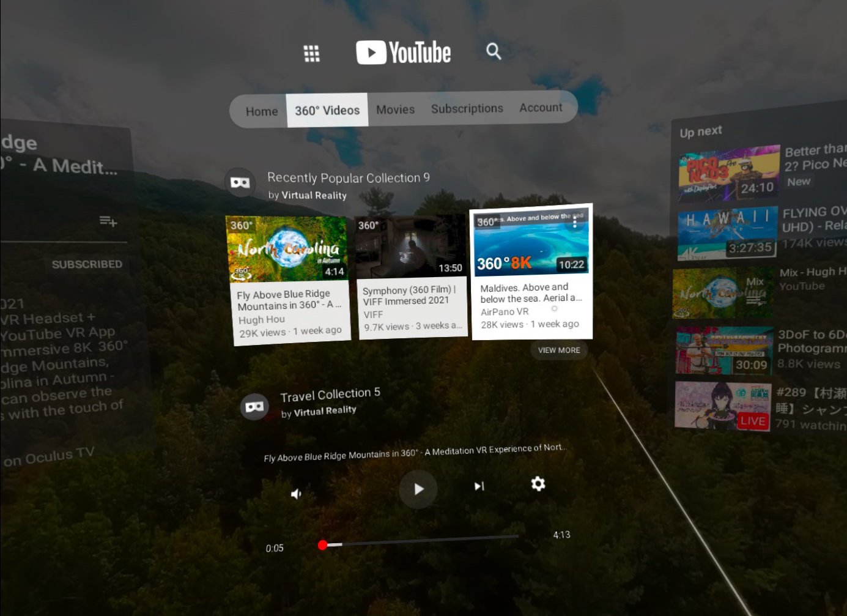Expand results with VIEW MORE
Viewport: 847px width, 616px height.
point(558,350)
